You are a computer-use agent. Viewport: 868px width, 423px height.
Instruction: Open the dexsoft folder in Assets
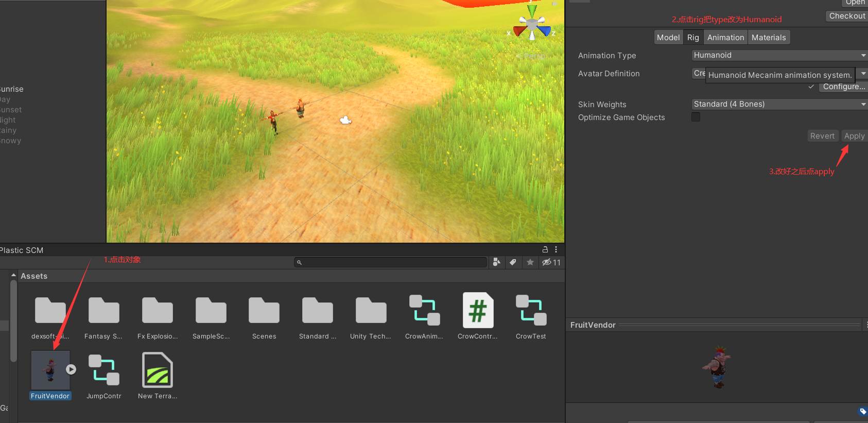(50, 310)
